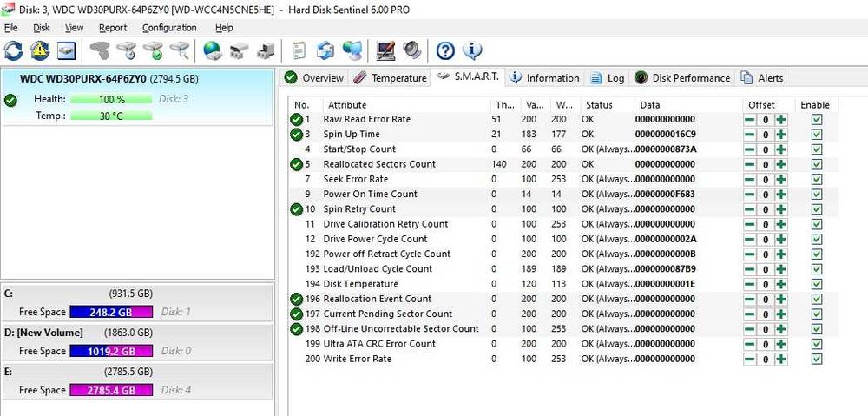
Task: Click the green health check icon beside Health
Action: [10, 100]
